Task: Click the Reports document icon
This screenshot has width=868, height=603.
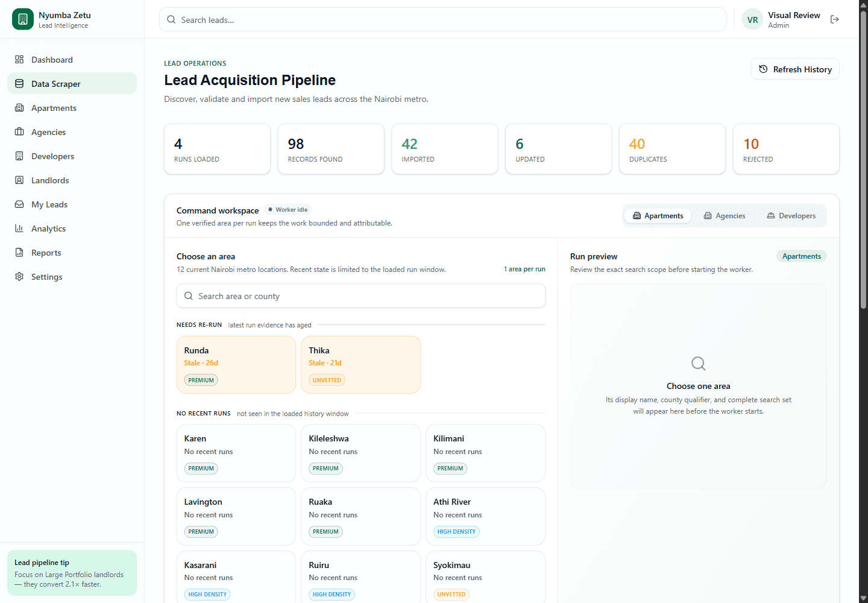Action: pyautogui.click(x=19, y=253)
